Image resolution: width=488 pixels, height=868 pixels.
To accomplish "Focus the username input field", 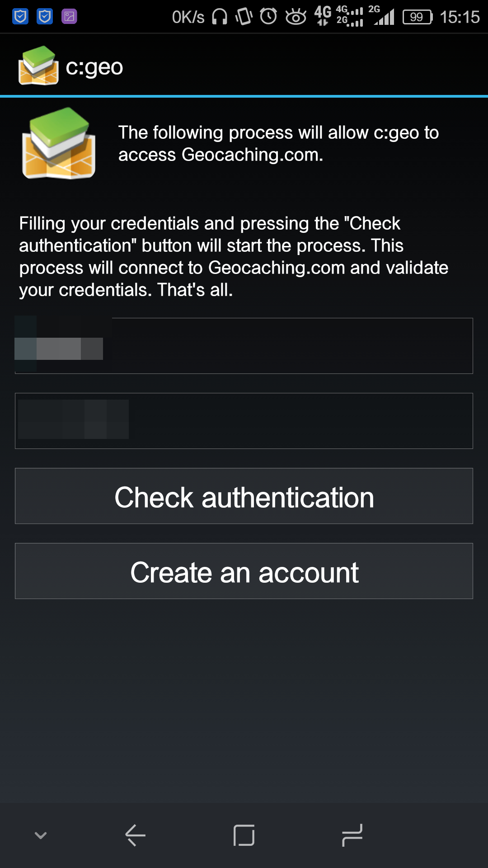I will point(244,346).
